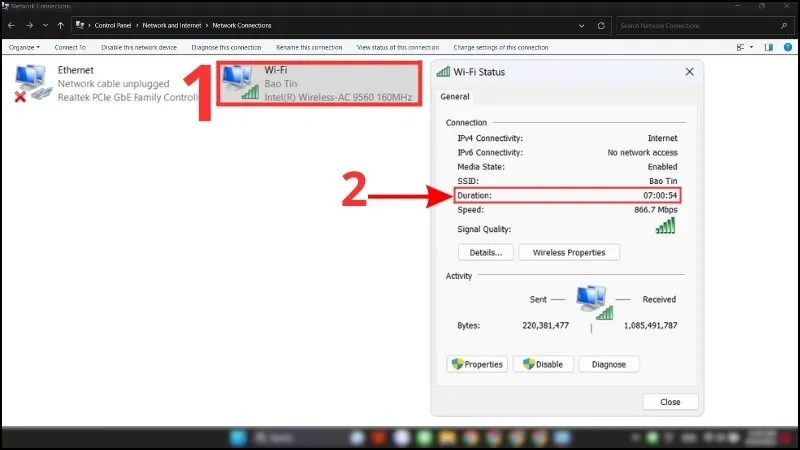Click the change view icon
The image size is (800, 450).
pyautogui.click(x=740, y=47)
